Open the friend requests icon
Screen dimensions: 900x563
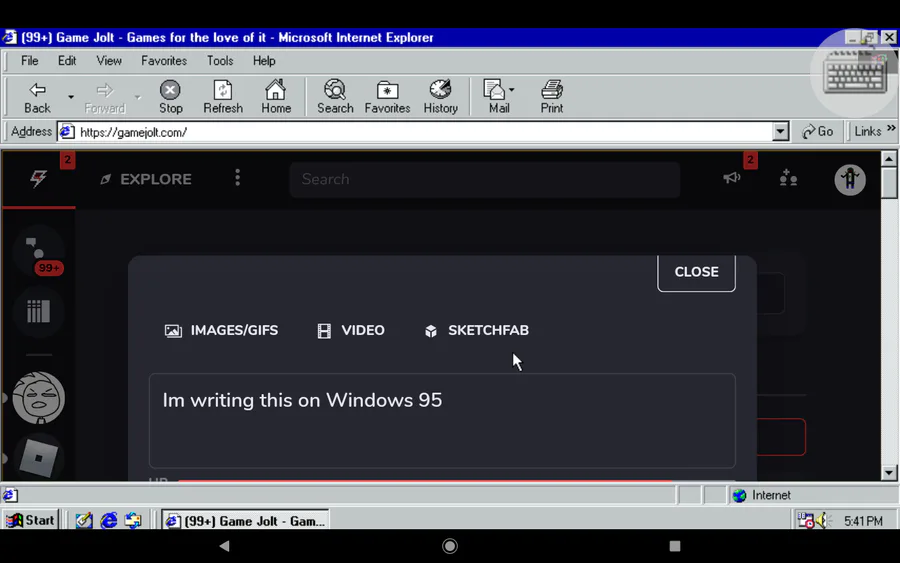pyautogui.click(x=788, y=178)
